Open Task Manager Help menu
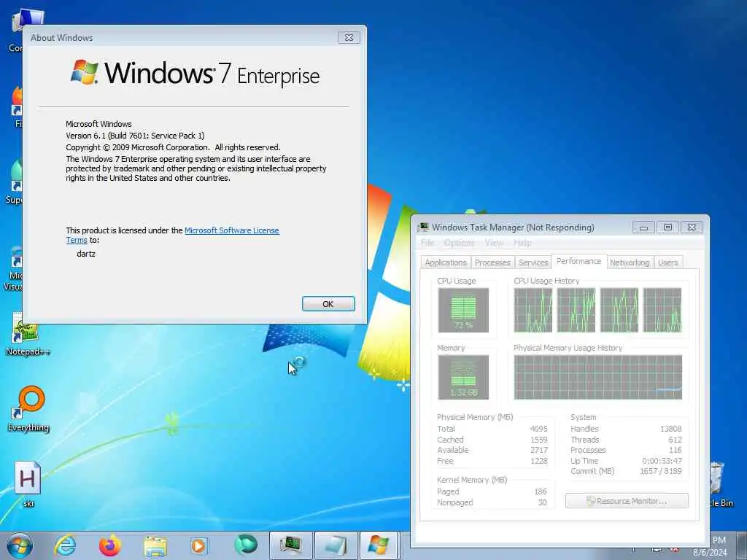 click(x=522, y=243)
